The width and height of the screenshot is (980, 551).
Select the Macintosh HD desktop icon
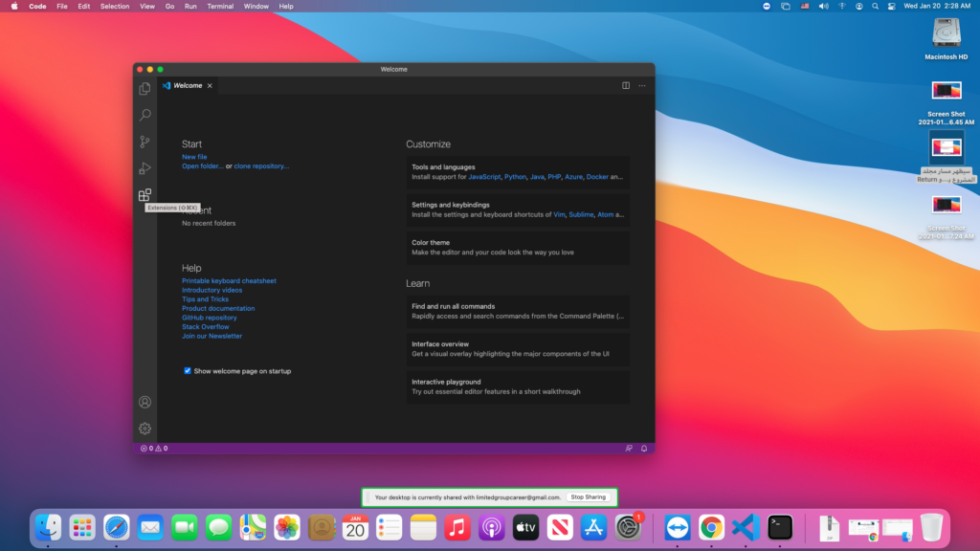pyautogui.click(x=947, y=39)
